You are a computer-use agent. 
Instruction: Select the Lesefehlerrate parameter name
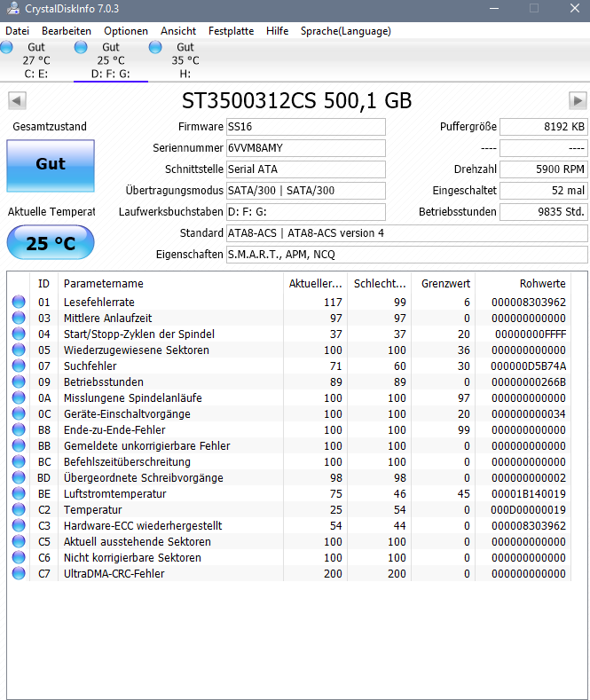(x=99, y=303)
